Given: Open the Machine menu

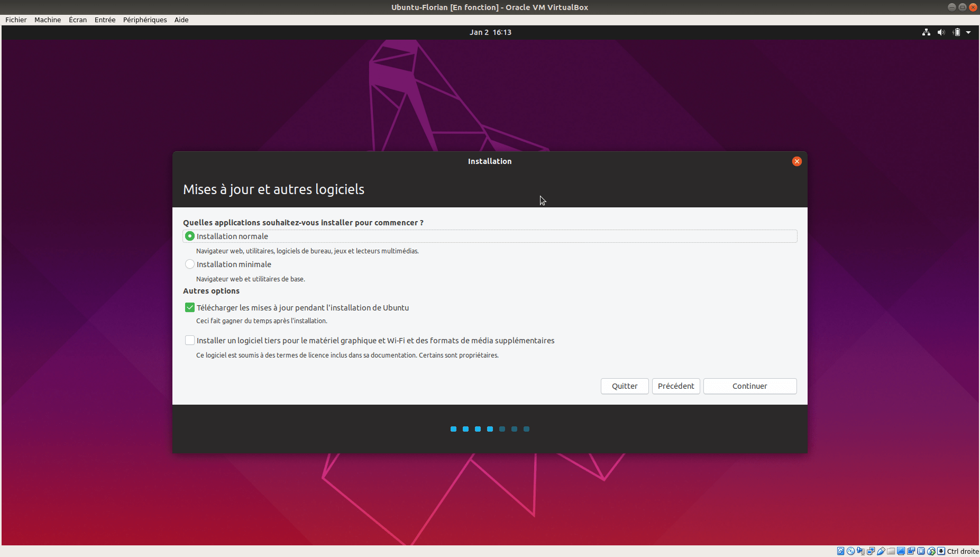Looking at the screenshot, I should [48, 20].
